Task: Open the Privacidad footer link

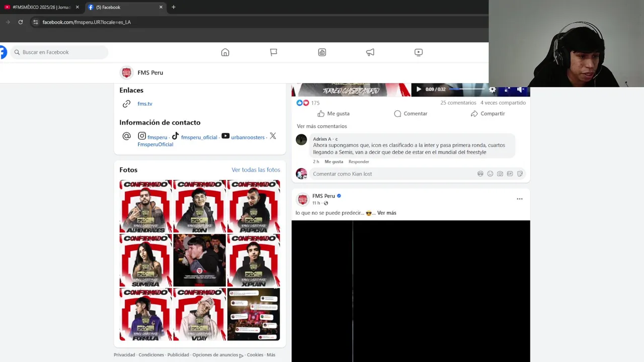Action: 124,355
